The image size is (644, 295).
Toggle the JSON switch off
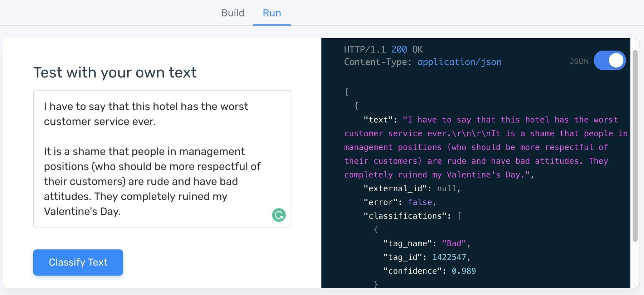tap(610, 60)
